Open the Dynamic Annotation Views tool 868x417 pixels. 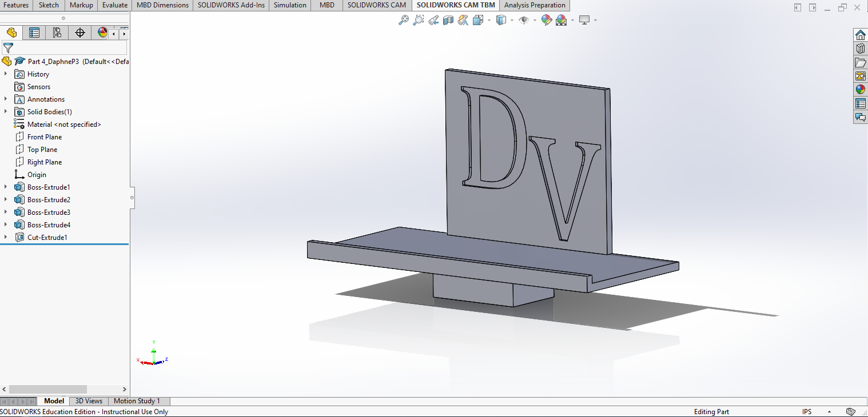(x=463, y=20)
